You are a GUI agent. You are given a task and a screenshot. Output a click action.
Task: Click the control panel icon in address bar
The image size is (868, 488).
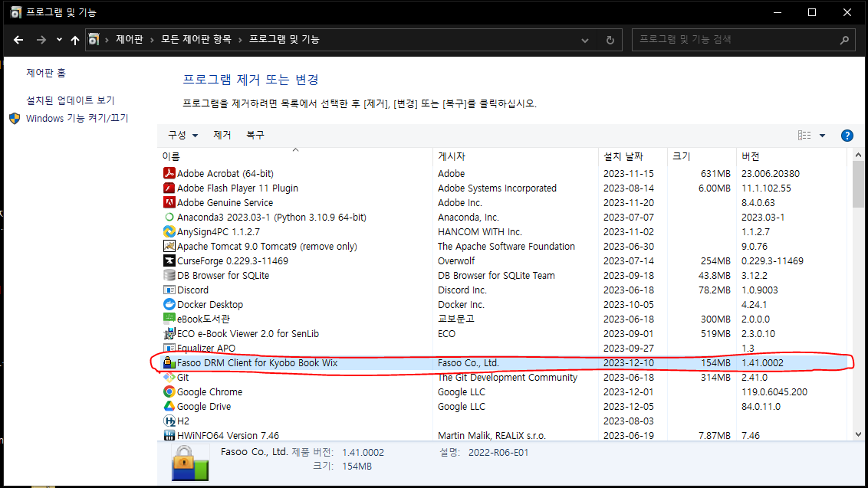coord(94,40)
